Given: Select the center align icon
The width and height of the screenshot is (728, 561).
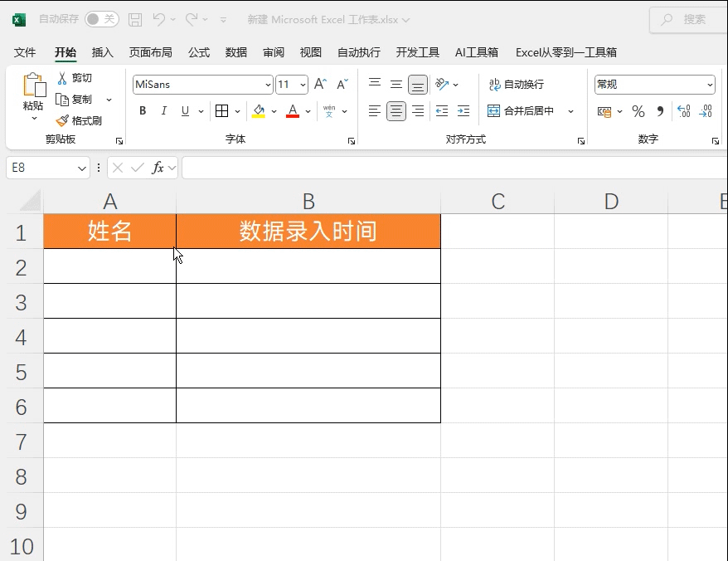Looking at the screenshot, I should pos(396,111).
